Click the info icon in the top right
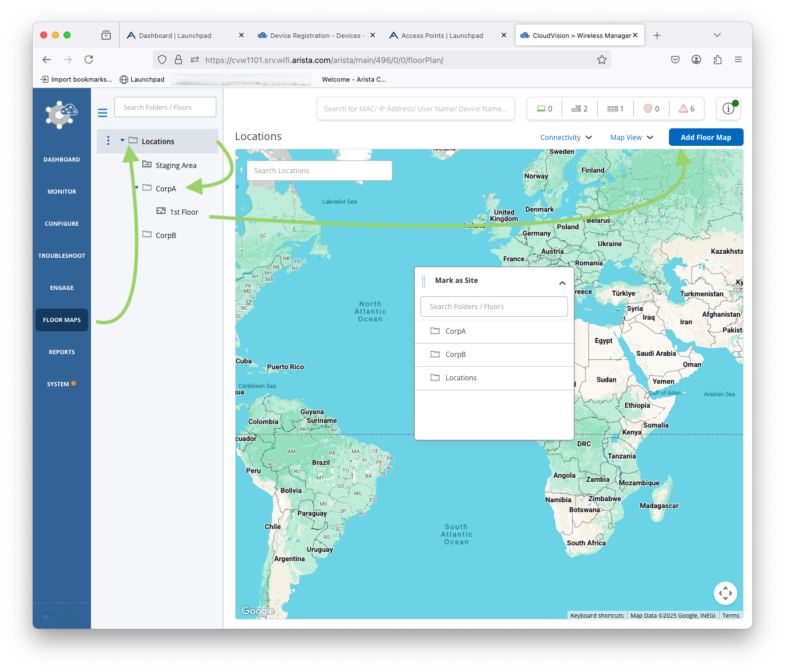 pos(728,108)
